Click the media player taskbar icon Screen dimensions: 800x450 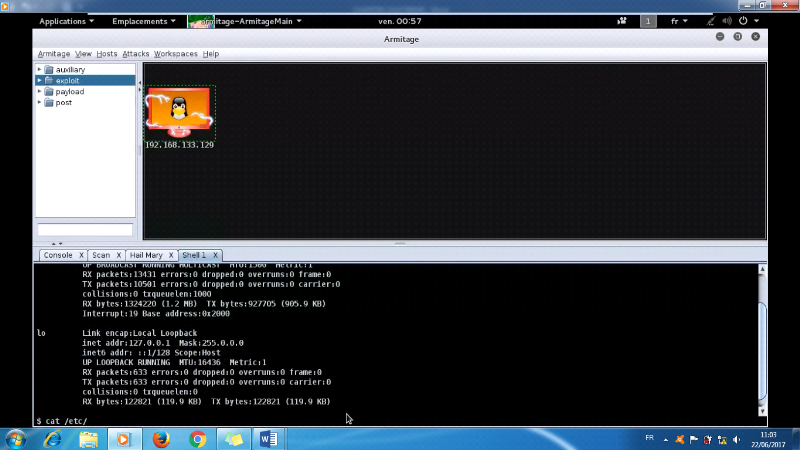pos(124,438)
